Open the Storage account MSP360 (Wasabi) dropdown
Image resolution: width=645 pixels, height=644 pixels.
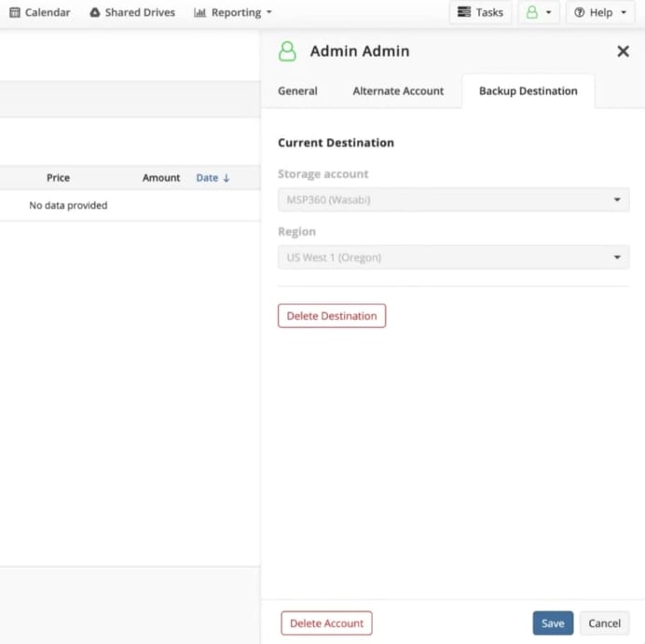pyautogui.click(x=453, y=199)
